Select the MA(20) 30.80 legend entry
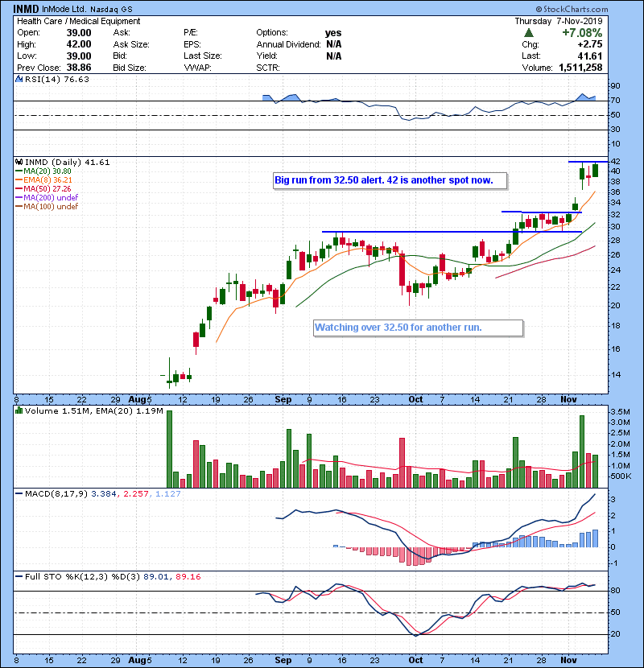Image resolution: width=644 pixels, height=668 pixels. coord(43,171)
